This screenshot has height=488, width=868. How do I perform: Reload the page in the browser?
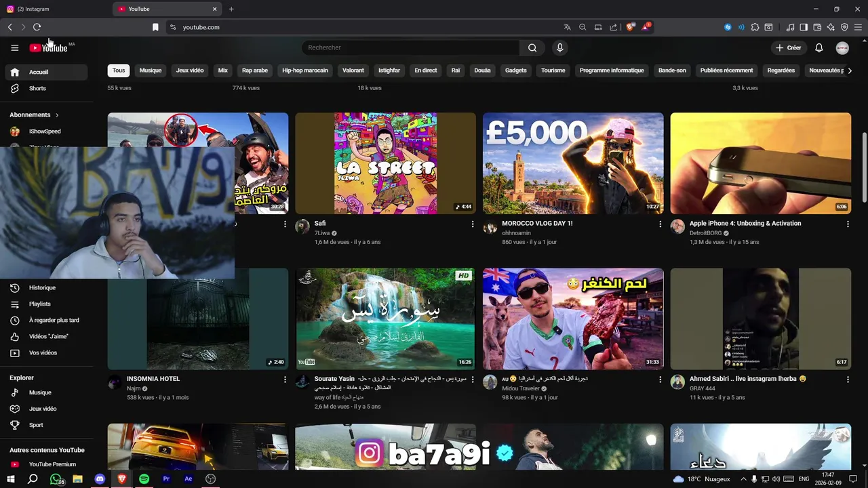pos(37,27)
